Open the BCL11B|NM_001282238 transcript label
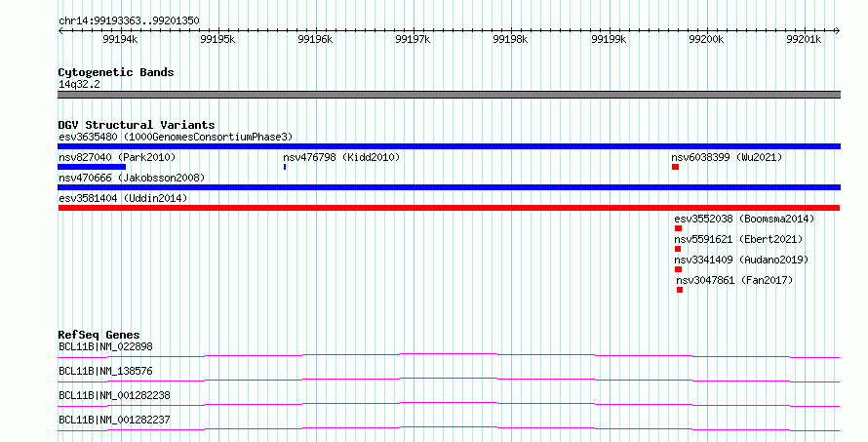 point(114,395)
